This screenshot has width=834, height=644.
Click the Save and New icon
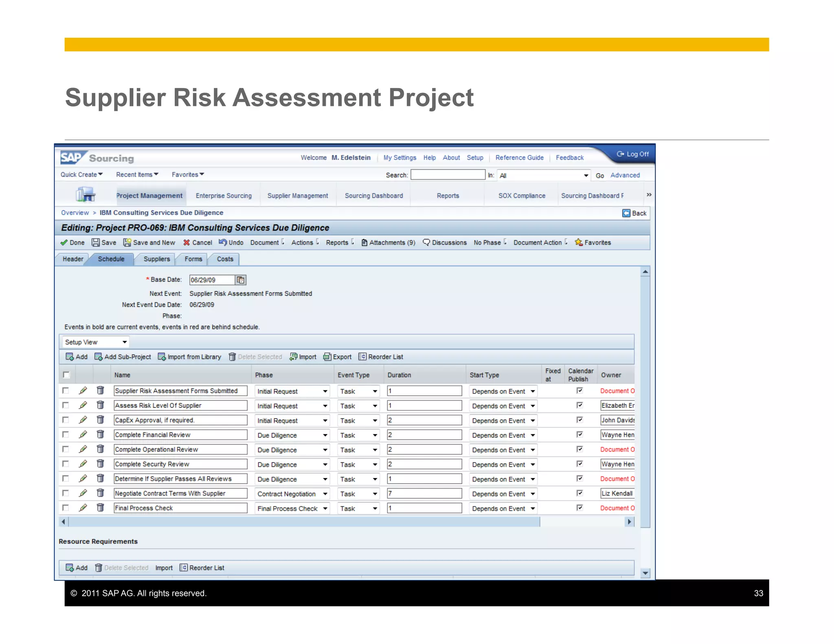[127, 243]
